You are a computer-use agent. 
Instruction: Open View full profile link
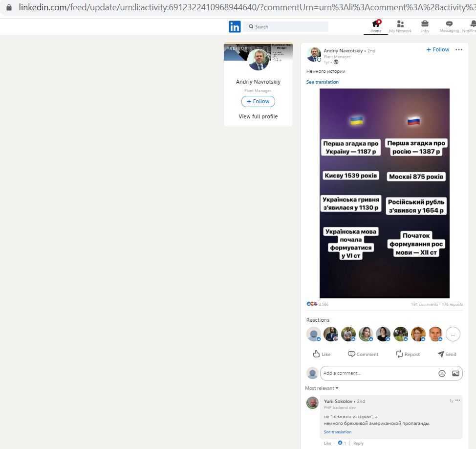258,116
